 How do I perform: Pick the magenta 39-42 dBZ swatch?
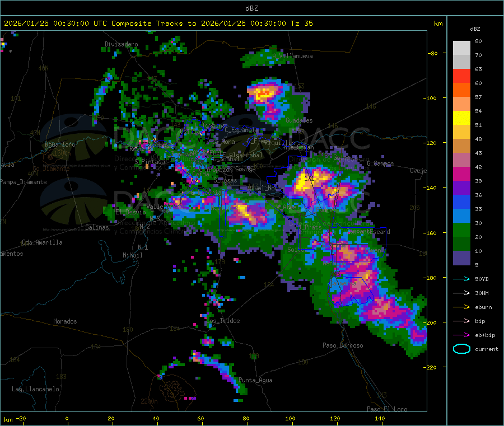tap(461, 174)
